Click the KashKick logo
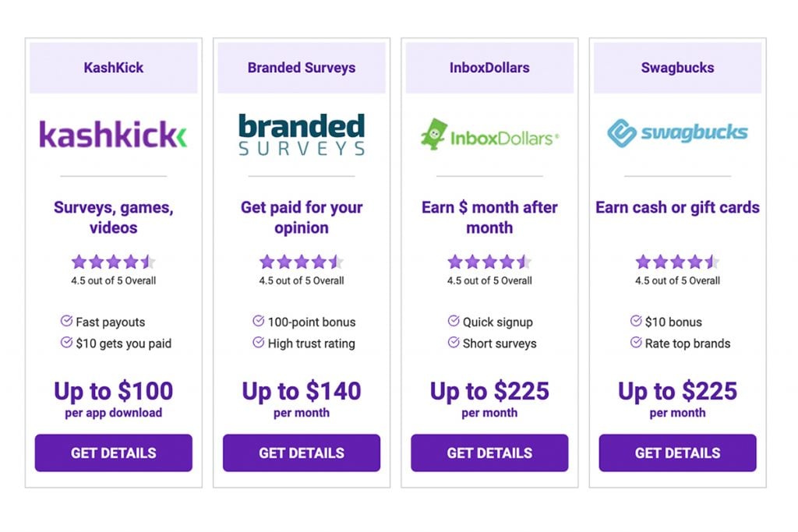 point(113,132)
